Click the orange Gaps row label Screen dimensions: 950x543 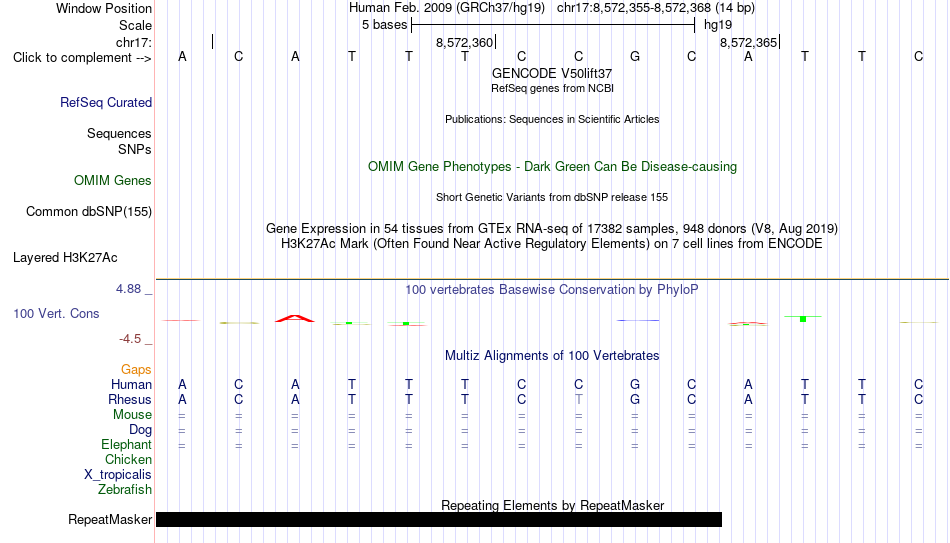(136, 369)
